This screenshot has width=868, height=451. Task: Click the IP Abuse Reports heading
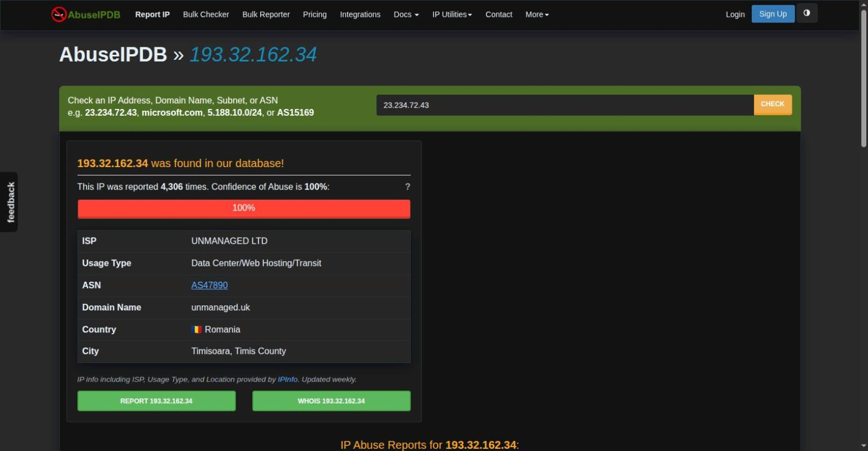coord(429,445)
